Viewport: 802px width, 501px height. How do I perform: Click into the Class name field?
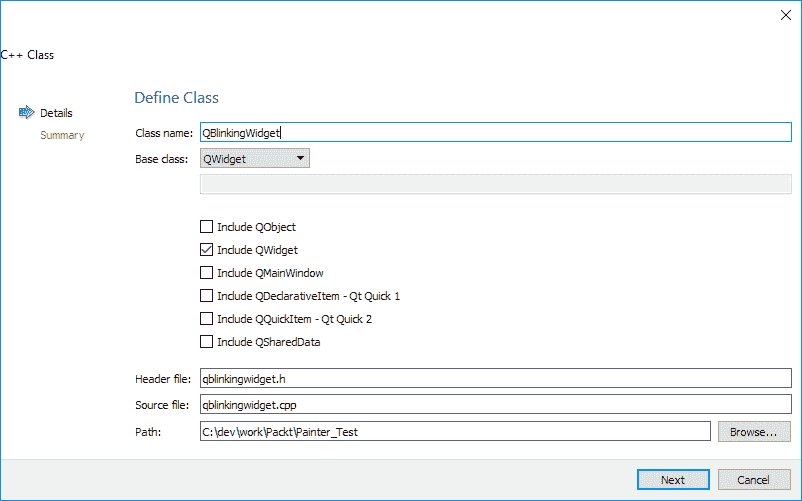click(x=495, y=132)
